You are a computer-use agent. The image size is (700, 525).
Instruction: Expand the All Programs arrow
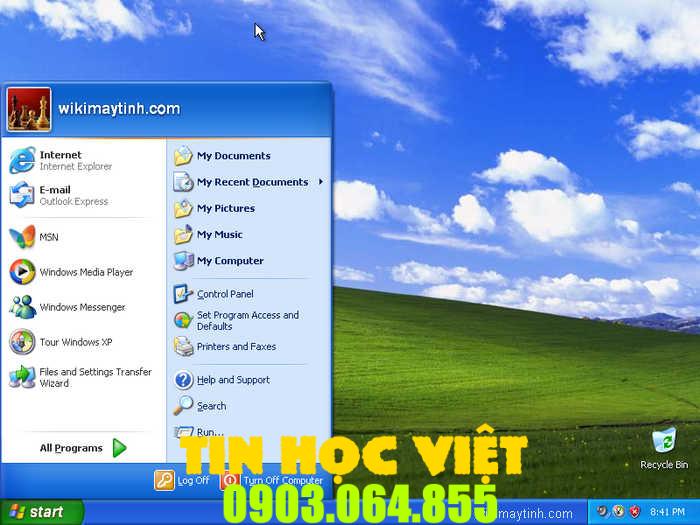tap(120, 448)
